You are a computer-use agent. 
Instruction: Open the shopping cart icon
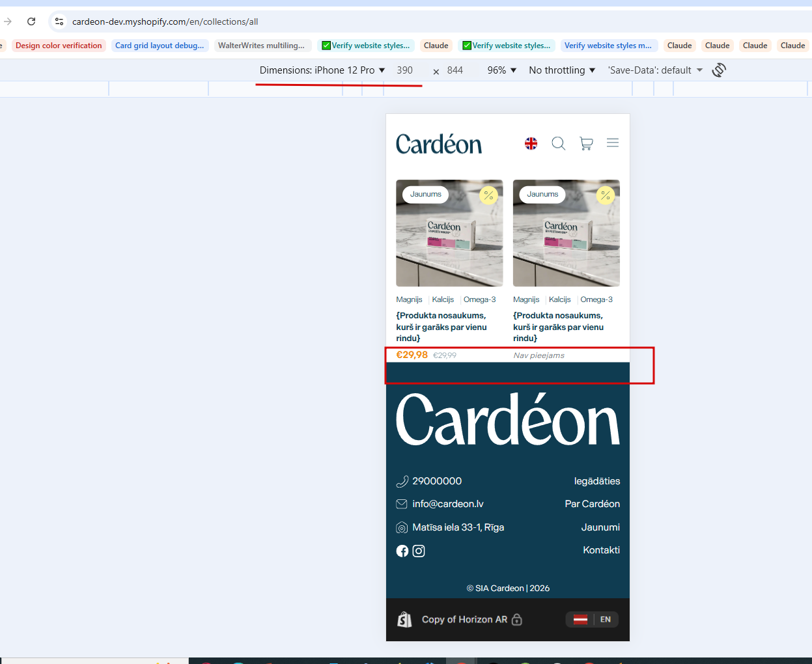(586, 143)
